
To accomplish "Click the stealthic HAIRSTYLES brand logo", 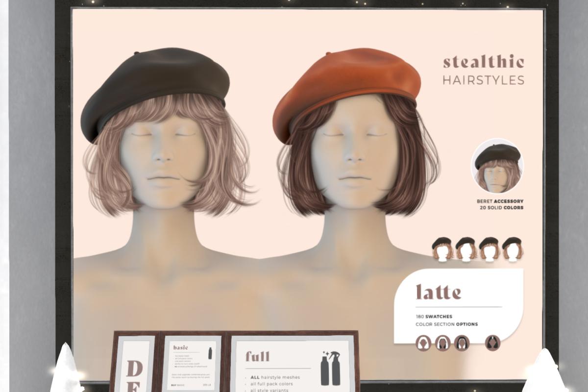I will tap(483, 71).
